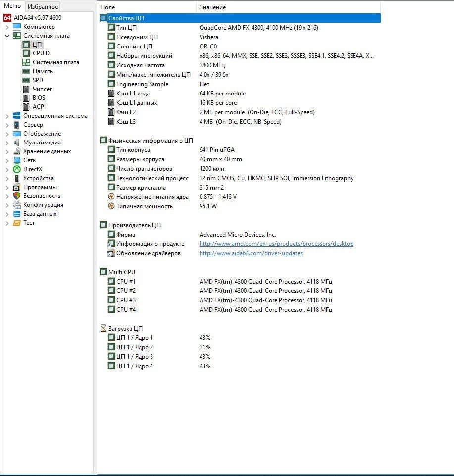Select the ЦП 1 / Ядро 2 row
The width and height of the screenshot is (454, 476).
point(240,347)
